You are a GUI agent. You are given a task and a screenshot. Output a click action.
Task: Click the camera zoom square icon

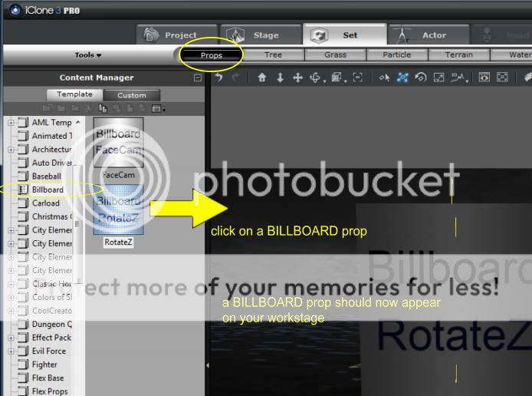[x=438, y=78]
